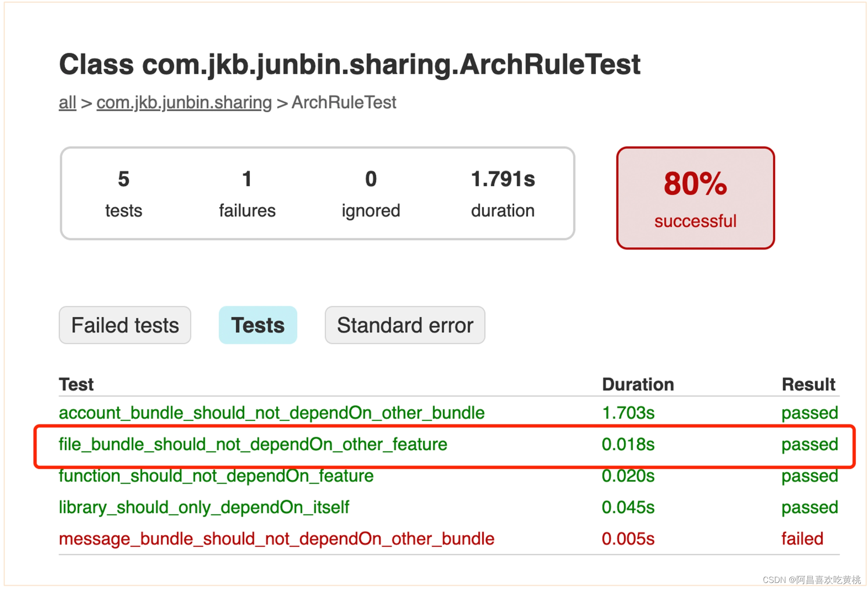Click the '5 tests' counter
Image resolution: width=868 pixels, height=589 pixels.
124,194
